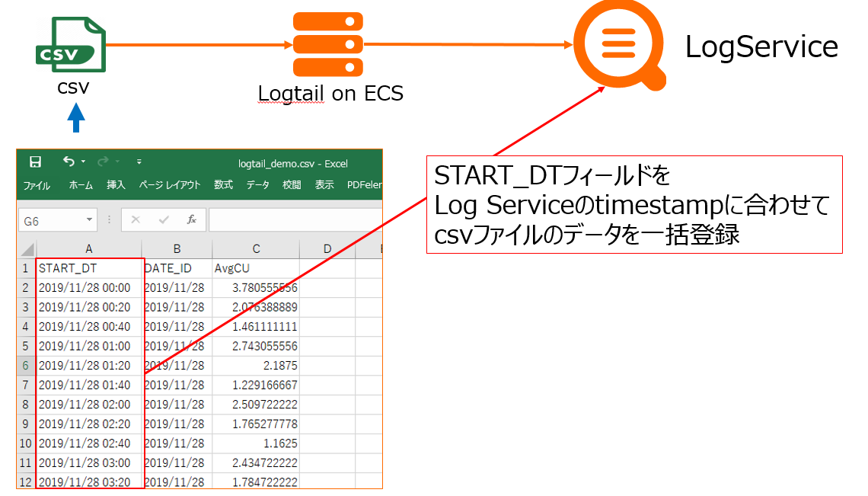Click cell 2019/11/28 01:40
Viewport: 868px width, 496px height.
(x=88, y=386)
